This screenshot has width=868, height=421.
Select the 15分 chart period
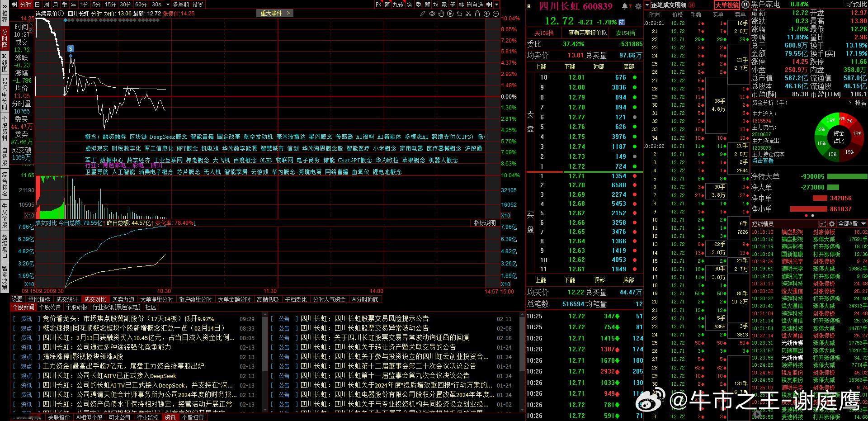pos(110,5)
